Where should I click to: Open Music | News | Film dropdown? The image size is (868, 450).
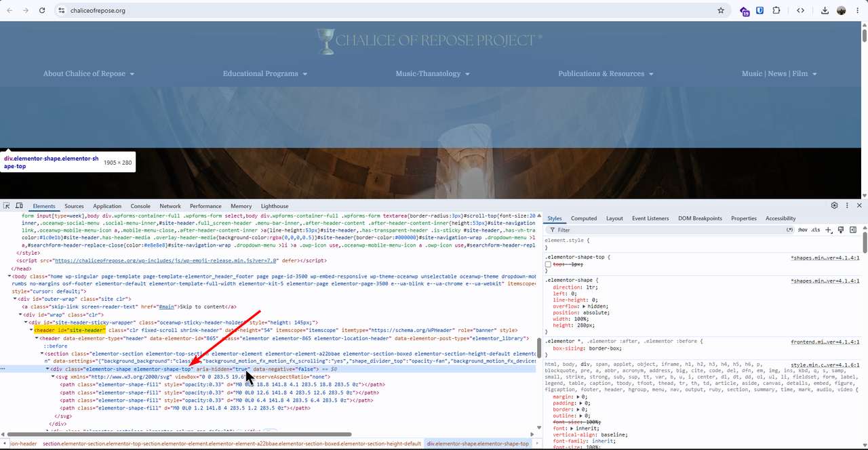pyautogui.click(x=779, y=73)
